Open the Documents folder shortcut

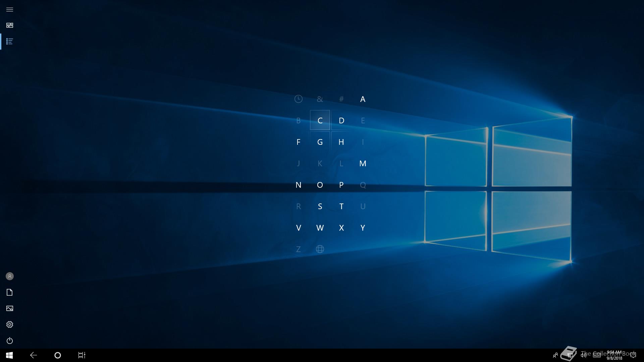click(x=10, y=292)
